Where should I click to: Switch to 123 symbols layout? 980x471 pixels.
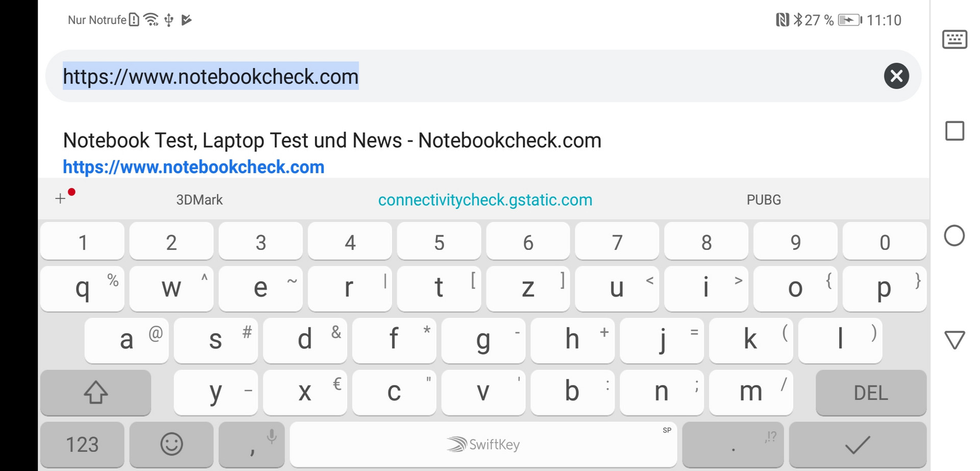pyautogui.click(x=82, y=444)
